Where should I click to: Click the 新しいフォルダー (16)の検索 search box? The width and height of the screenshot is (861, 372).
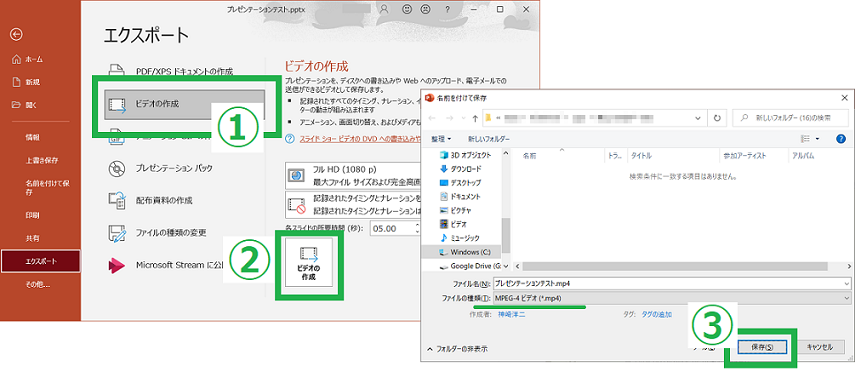pos(789,118)
